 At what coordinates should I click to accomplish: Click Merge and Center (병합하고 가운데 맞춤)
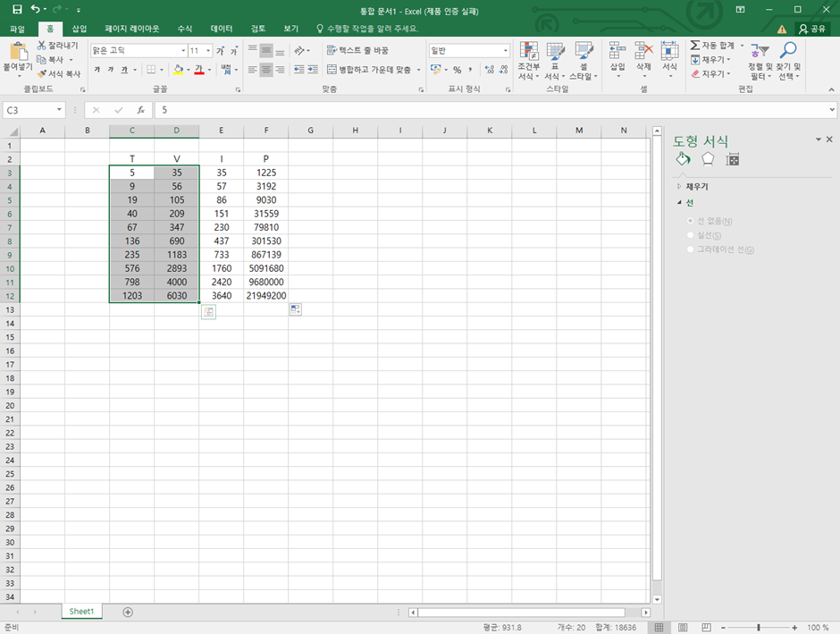(x=369, y=70)
